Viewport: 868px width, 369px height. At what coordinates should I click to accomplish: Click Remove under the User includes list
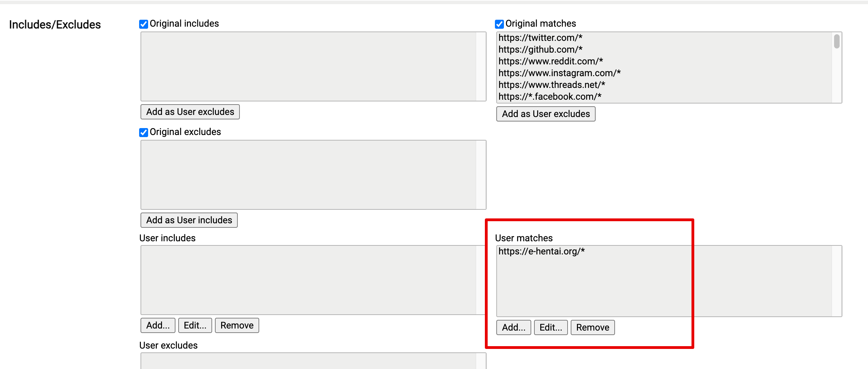[x=237, y=325]
